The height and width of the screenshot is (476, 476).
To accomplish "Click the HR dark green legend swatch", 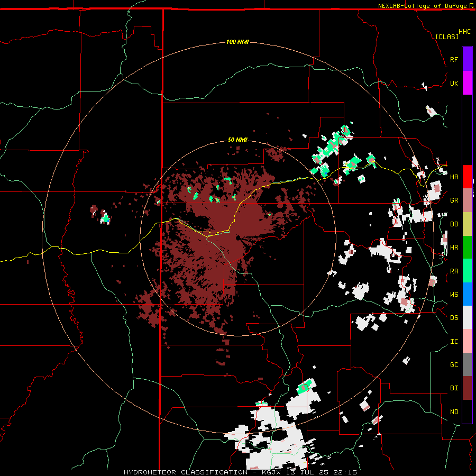I will [x=467, y=247].
